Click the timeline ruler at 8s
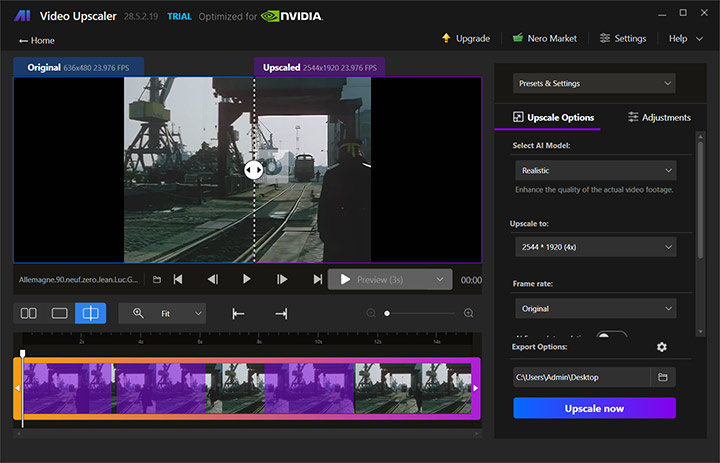720x463 pixels. coord(259,341)
